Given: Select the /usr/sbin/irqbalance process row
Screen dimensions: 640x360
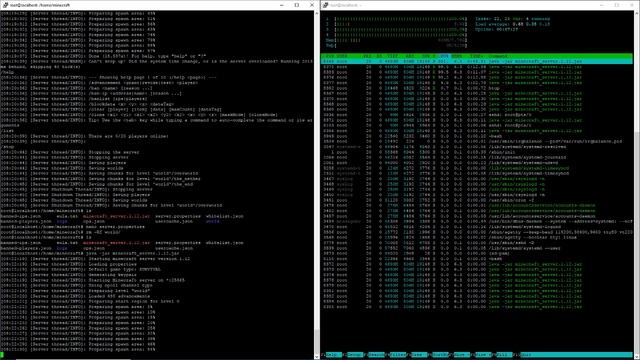Looking at the screenshot, I should (x=477, y=141).
